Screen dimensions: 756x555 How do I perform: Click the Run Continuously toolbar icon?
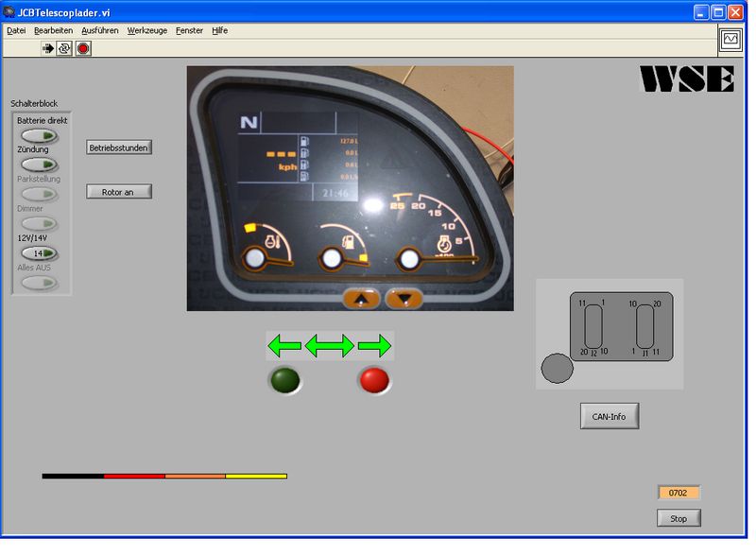(x=64, y=48)
